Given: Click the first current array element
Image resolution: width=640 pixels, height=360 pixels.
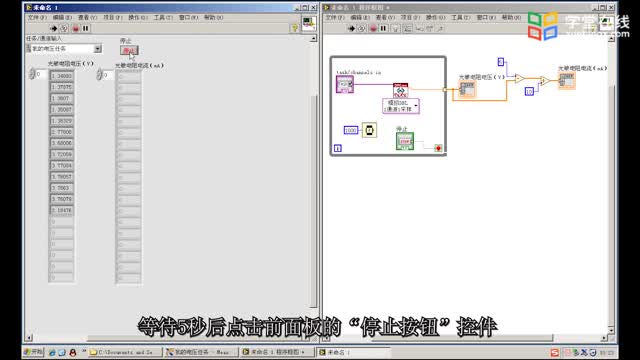Looking at the screenshot, I should pos(129,76).
